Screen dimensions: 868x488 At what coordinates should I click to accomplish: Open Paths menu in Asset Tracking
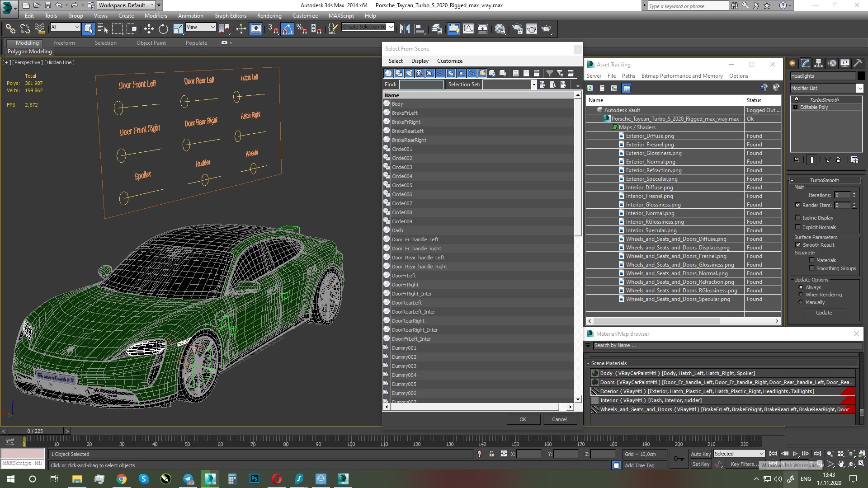click(x=628, y=76)
